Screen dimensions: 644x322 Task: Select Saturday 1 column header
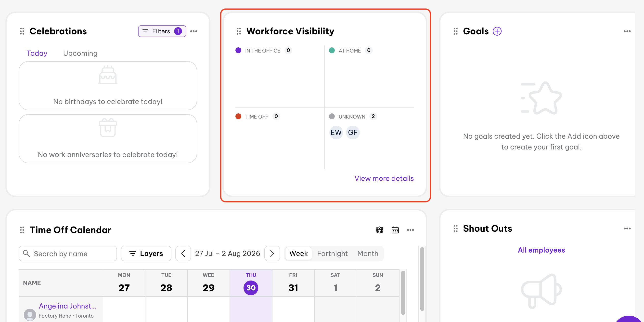tap(335, 283)
